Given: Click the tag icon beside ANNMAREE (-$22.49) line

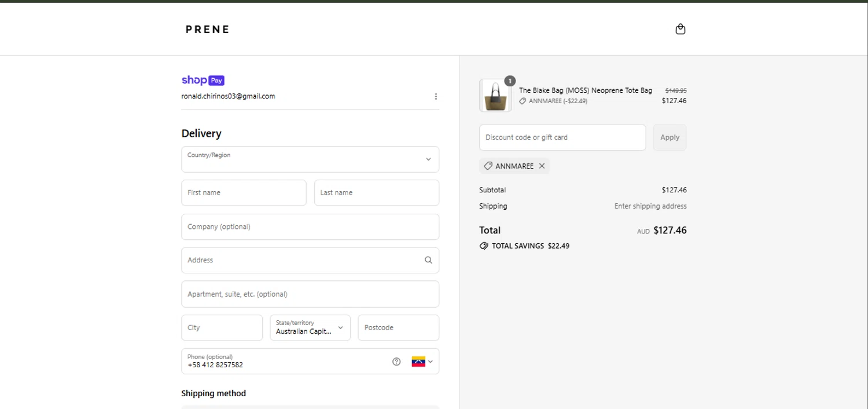Looking at the screenshot, I should click(523, 101).
